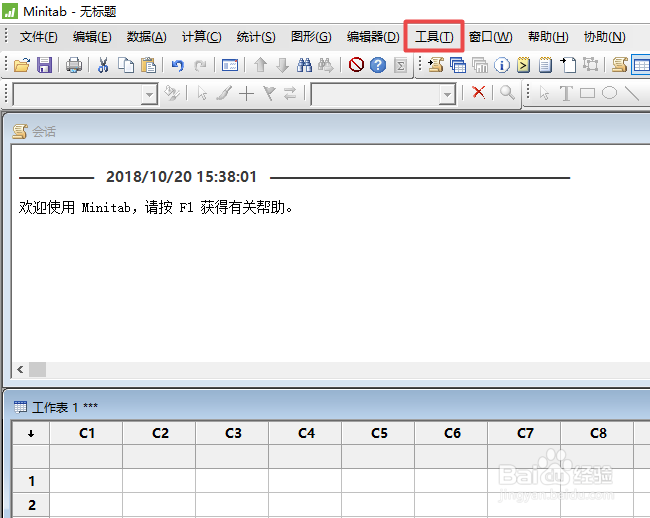Click the worksheet grid icon at toolbar end

[x=641, y=65]
